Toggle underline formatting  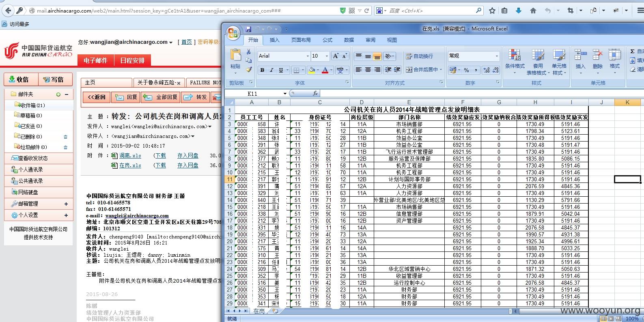coord(281,70)
